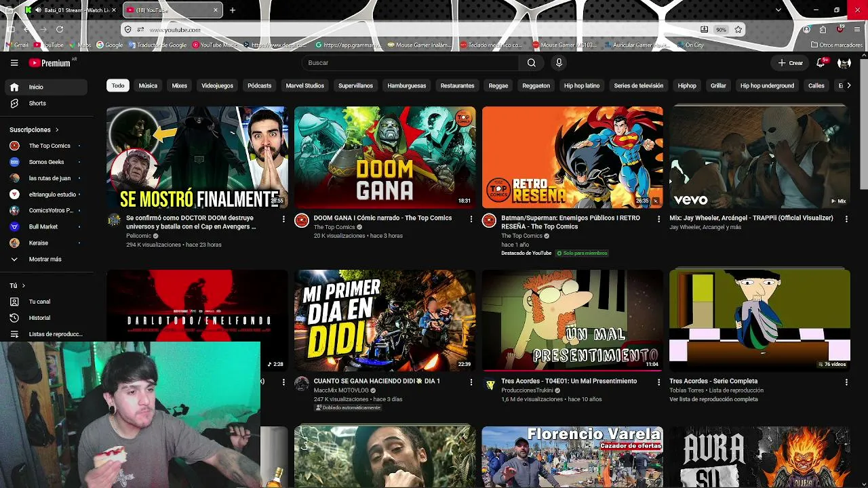Open the browser extensions puzzle icon
The height and width of the screenshot is (488, 868).
pyautogui.click(x=823, y=30)
